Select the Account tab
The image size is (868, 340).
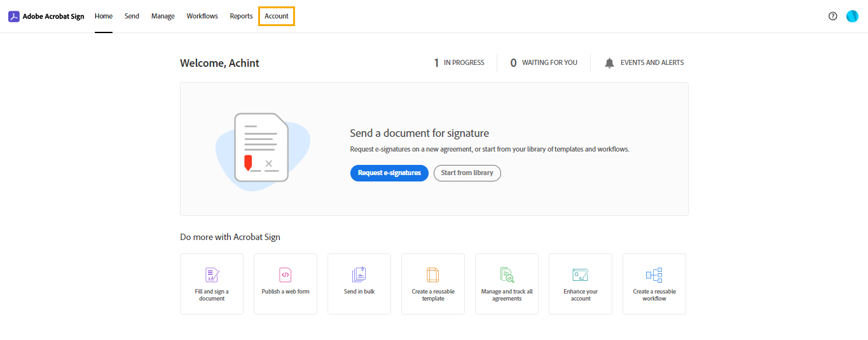point(277,17)
